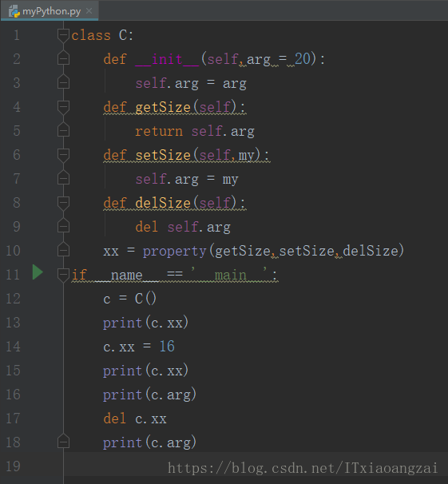Click fold end marker on line 18
This screenshot has width=448, height=484.
[63, 441]
